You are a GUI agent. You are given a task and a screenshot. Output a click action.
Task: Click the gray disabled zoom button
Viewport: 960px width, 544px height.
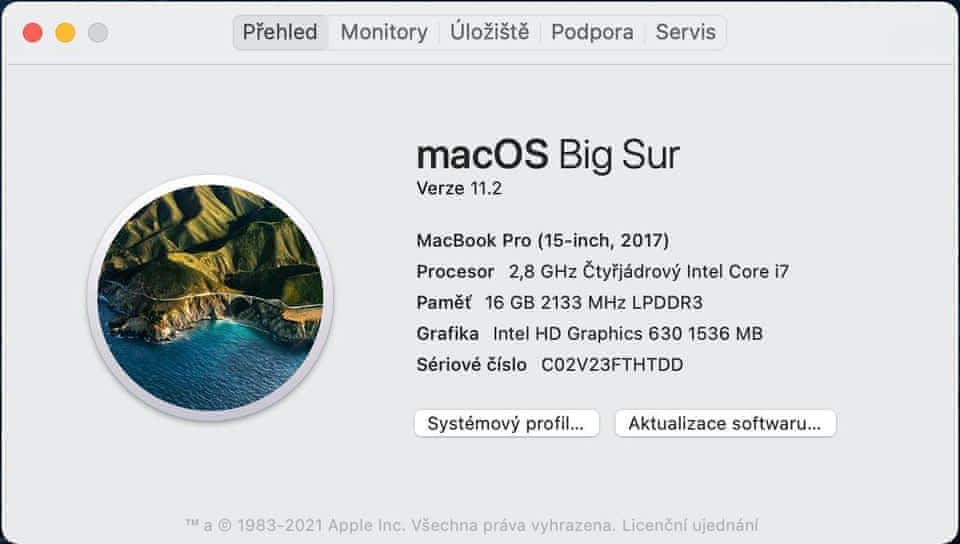coord(97,33)
